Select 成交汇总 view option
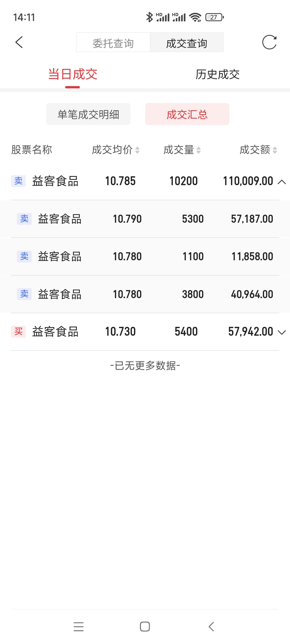The width and height of the screenshot is (290, 644). (187, 114)
